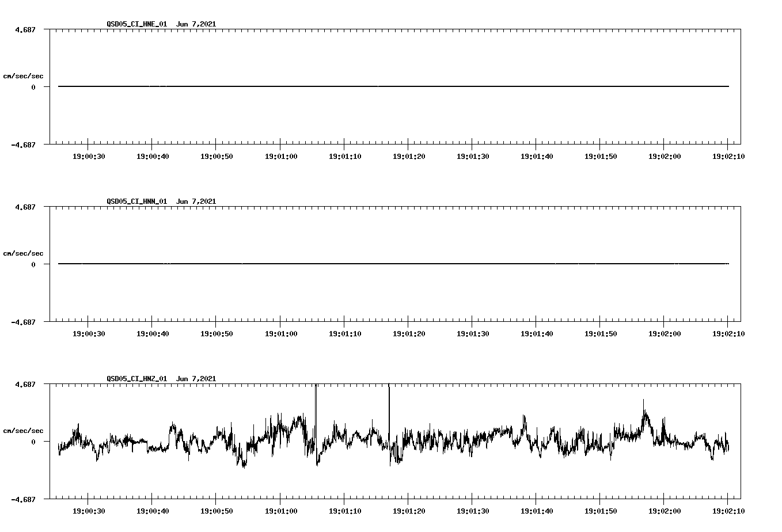
Task: Select the 19:02:10 tick label on HNZ axis
Action: pyautogui.click(x=730, y=510)
